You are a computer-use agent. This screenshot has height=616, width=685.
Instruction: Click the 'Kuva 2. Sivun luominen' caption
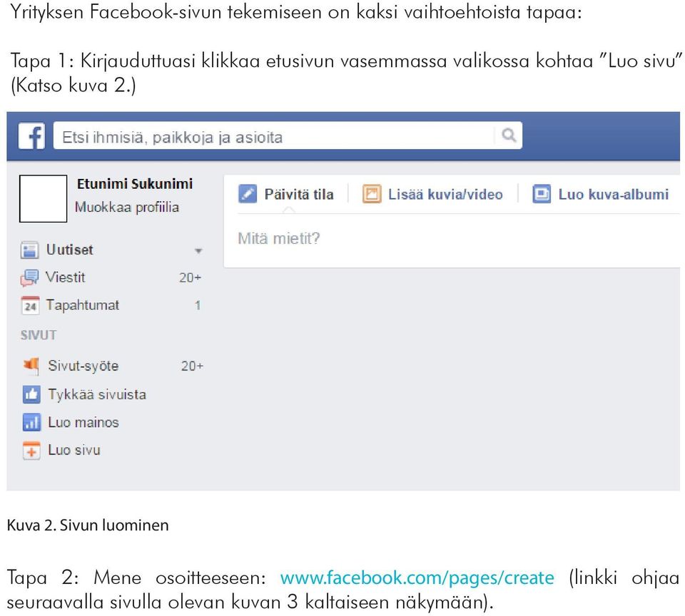point(88,525)
